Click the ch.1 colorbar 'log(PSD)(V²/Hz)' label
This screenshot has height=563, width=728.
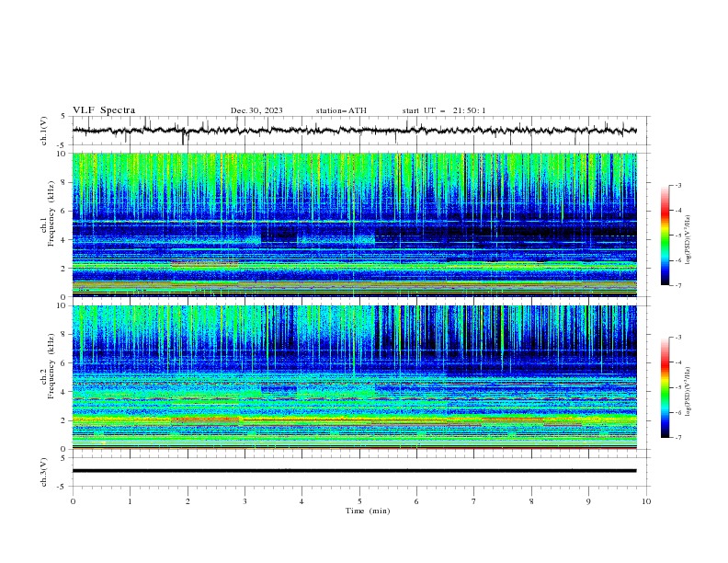click(688, 240)
